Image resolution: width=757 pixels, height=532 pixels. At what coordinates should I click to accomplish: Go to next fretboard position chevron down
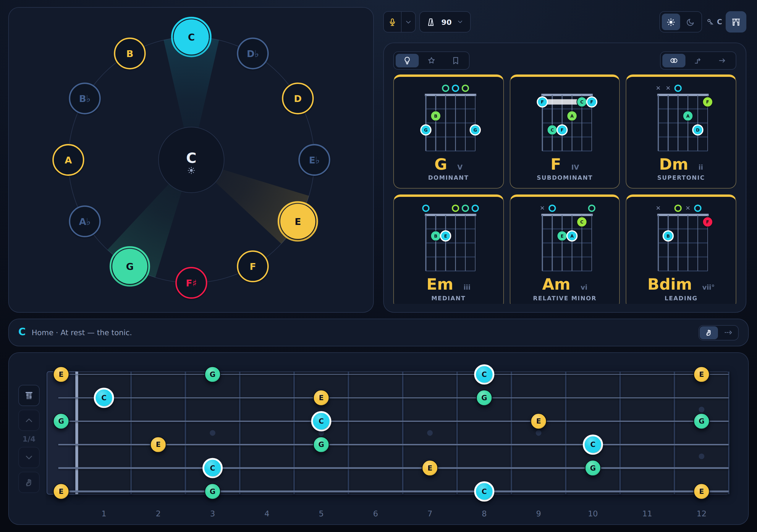tap(29, 458)
